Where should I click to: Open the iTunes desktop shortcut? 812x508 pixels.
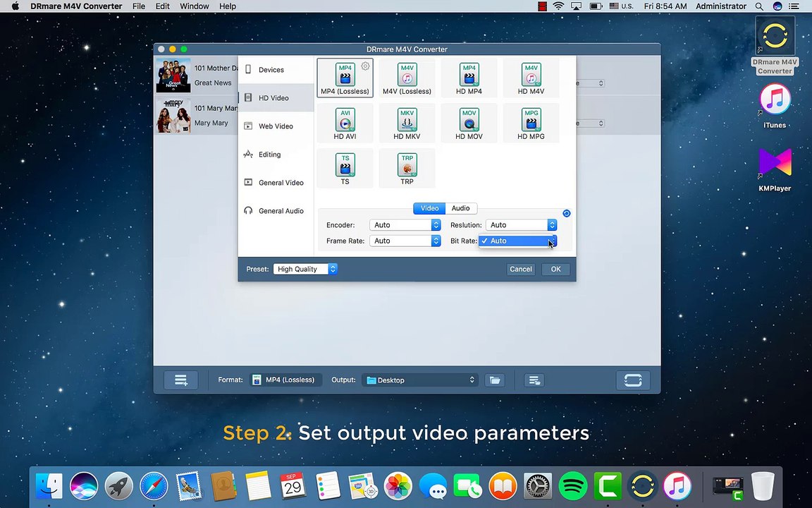(775, 107)
